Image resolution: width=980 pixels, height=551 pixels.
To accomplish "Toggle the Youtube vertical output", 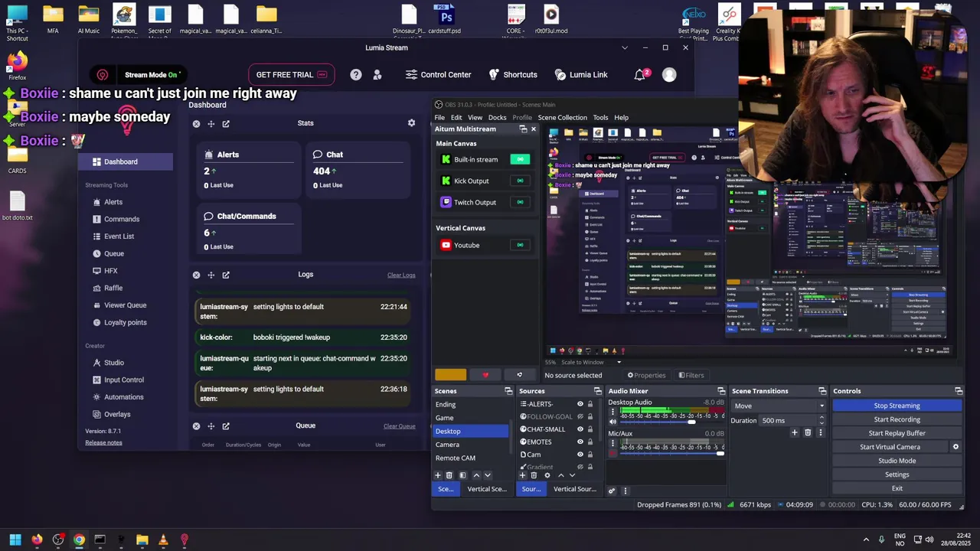I will coord(520,245).
